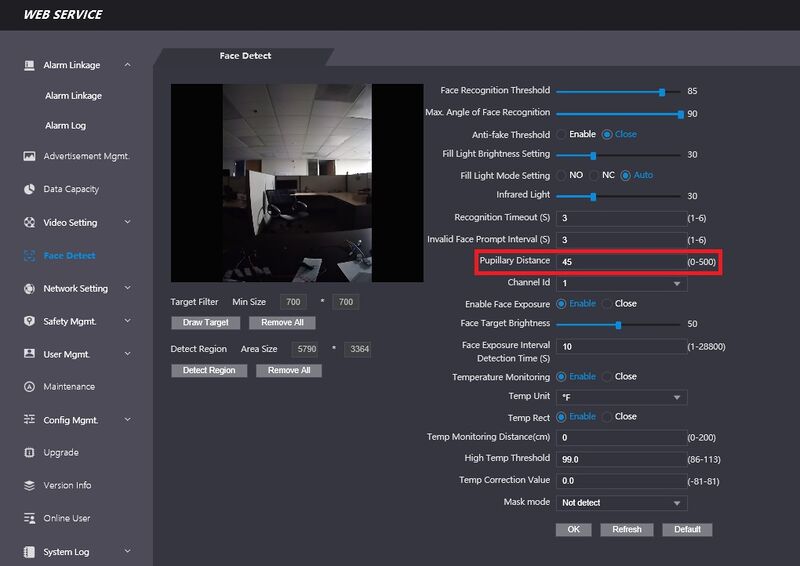Open the Alarm Log page
This screenshot has width=800, height=566.
tap(65, 126)
